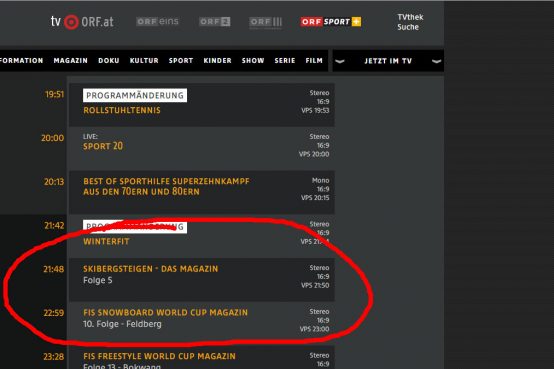
Task: Open the SPORT genre menu
Action: [181, 60]
